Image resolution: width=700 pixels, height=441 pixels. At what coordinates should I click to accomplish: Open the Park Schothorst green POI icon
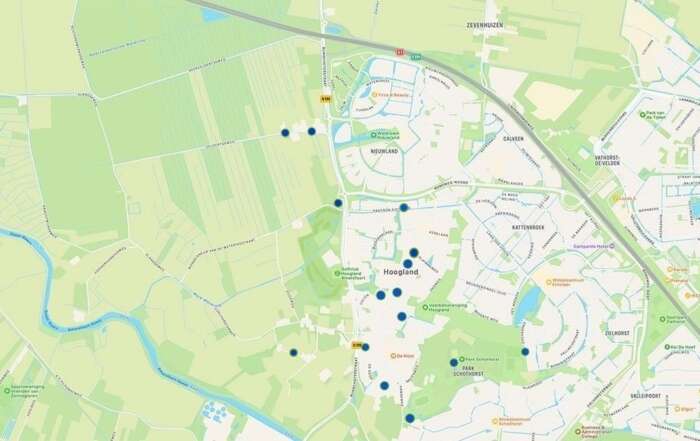pyautogui.click(x=462, y=359)
